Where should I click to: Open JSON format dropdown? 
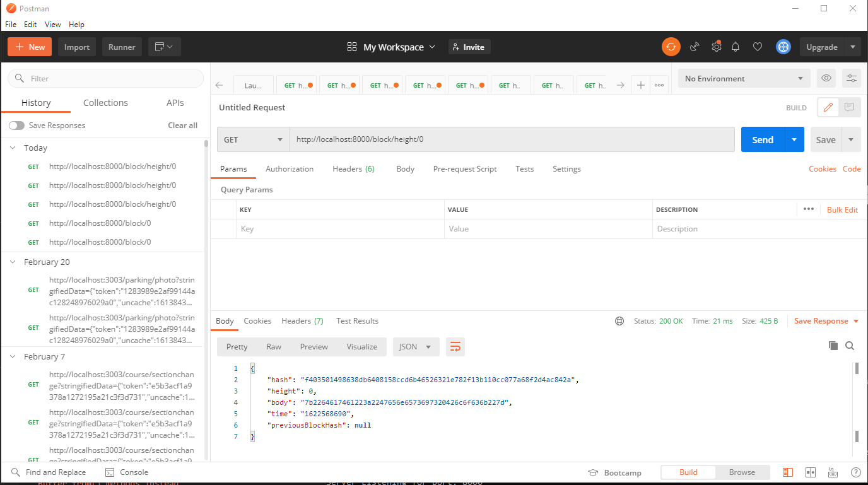click(x=416, y=346)
